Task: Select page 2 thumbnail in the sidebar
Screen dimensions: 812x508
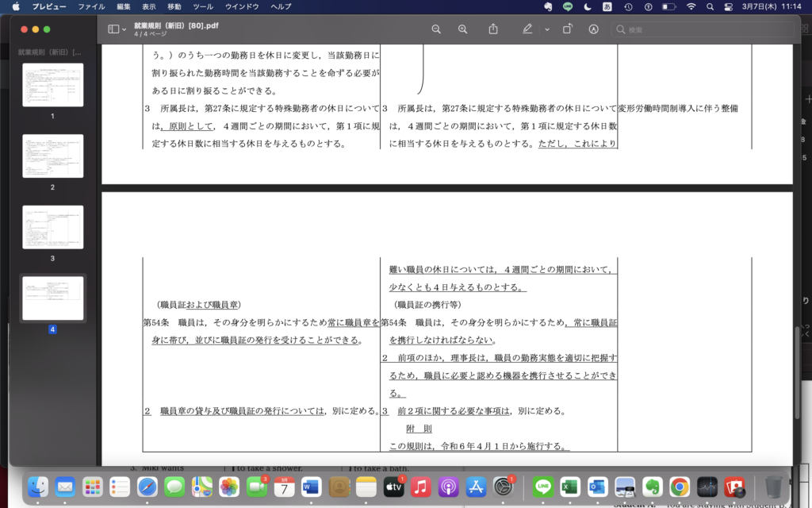Action: click(52, 156)
